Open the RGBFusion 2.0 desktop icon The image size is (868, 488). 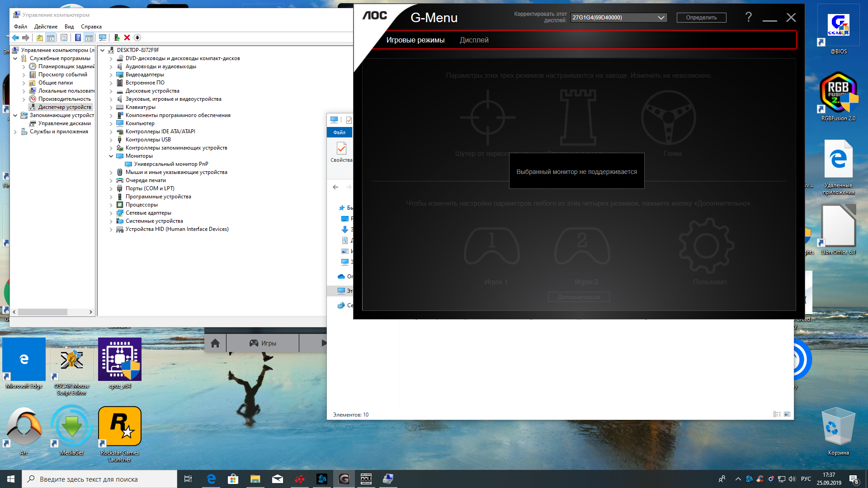pos(838,93)
